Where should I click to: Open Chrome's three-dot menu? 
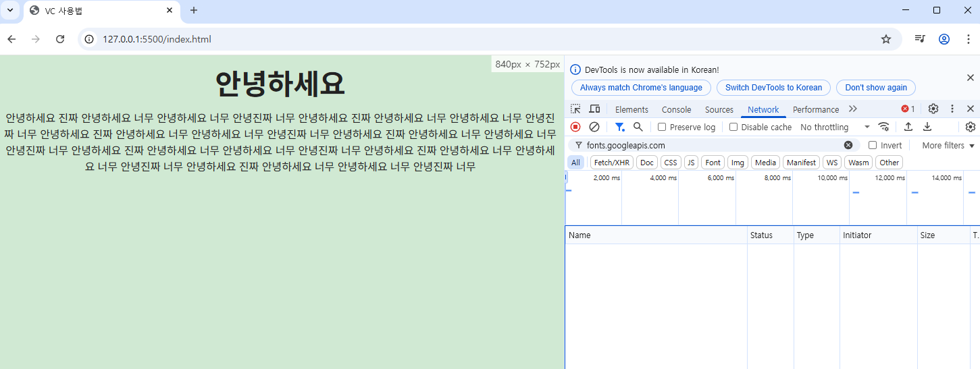(x=968, y=39)
